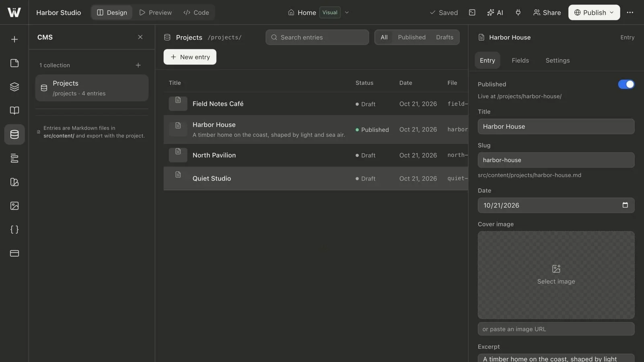Open the styles swatch icon in sidebar

(x=14, y=182)
